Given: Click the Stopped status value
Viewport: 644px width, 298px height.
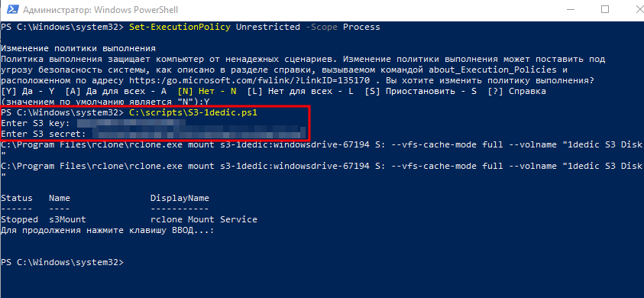Looking at the screenshot, I should click(19, 219).
